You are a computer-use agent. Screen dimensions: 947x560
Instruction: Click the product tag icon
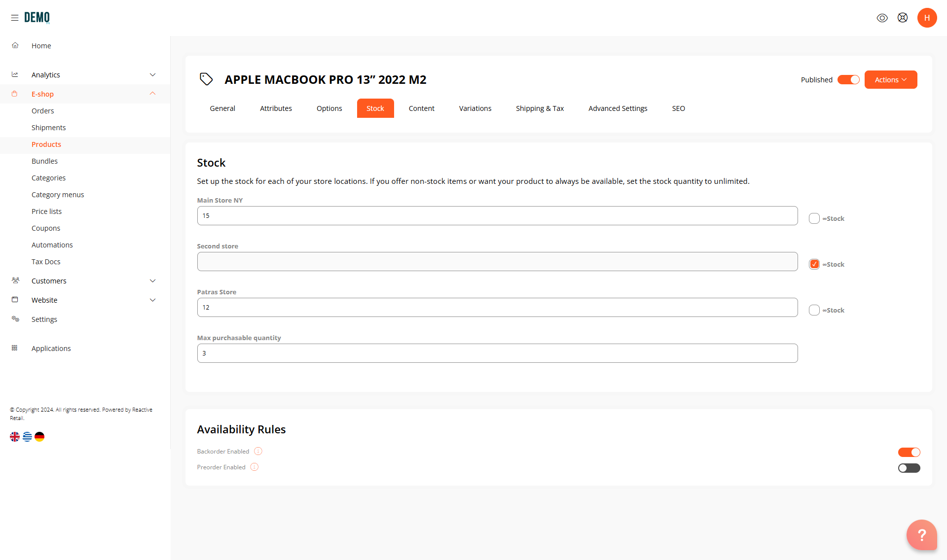point(206,79)
